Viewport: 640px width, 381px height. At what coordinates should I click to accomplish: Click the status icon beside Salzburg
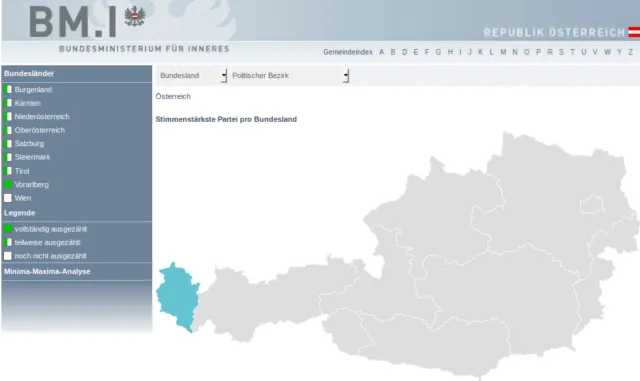pyautogui.click(x=8, y=143)
